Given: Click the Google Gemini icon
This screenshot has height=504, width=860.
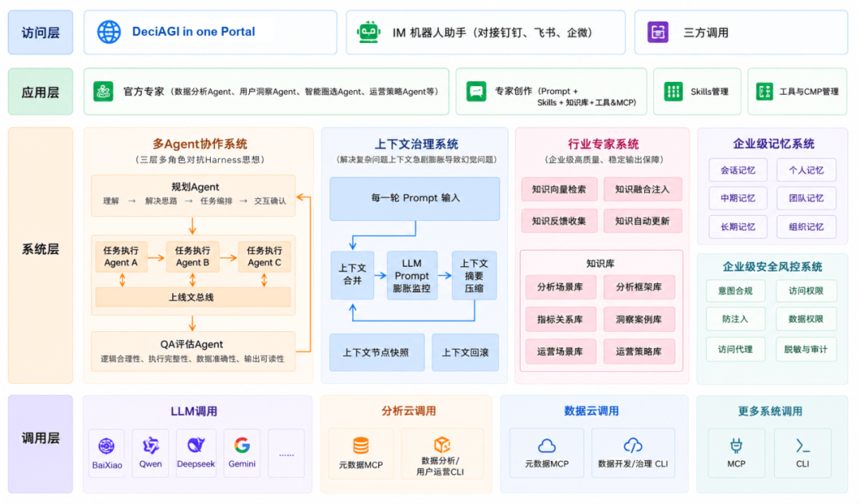Looking at the screenshot, I should click(x=242, y=445).
